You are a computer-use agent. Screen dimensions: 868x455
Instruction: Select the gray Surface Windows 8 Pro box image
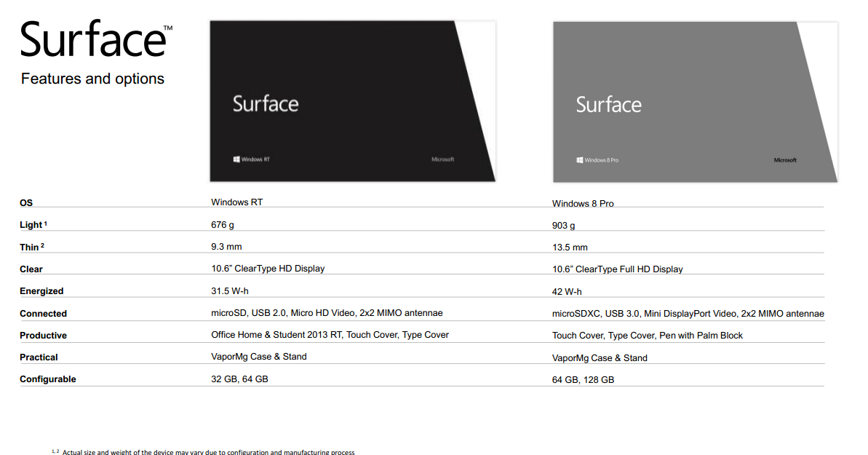(x=696, y=102)
